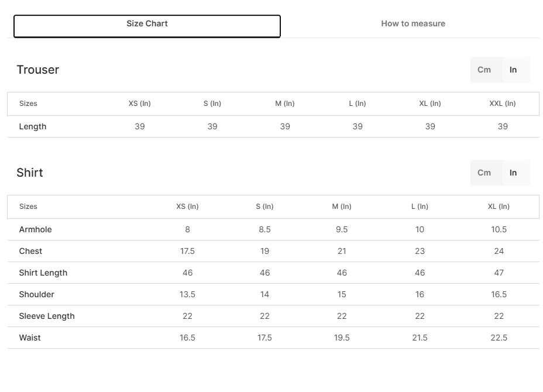Click the Trouser Length row label
543x392 pixels.
coord(33,126)
